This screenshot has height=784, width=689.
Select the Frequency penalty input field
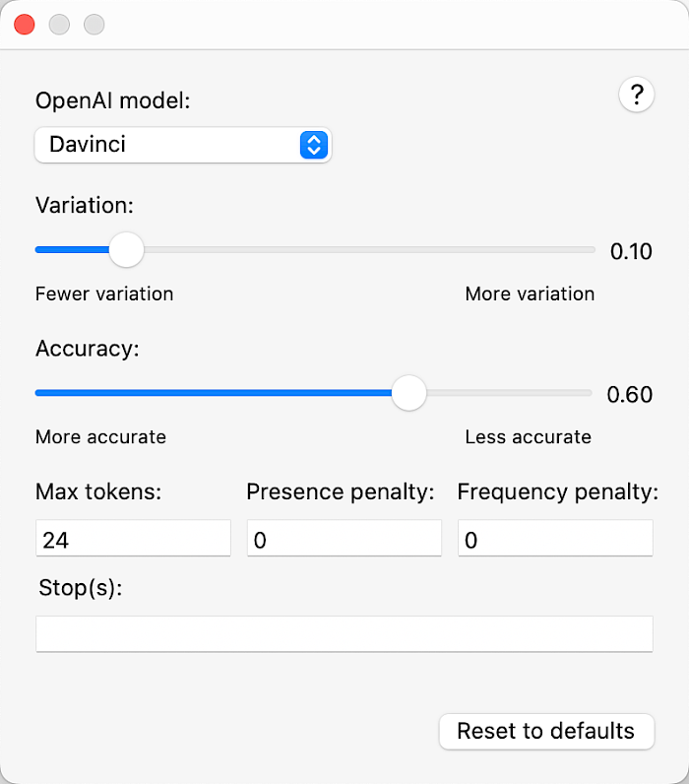(x=555, y=538)
